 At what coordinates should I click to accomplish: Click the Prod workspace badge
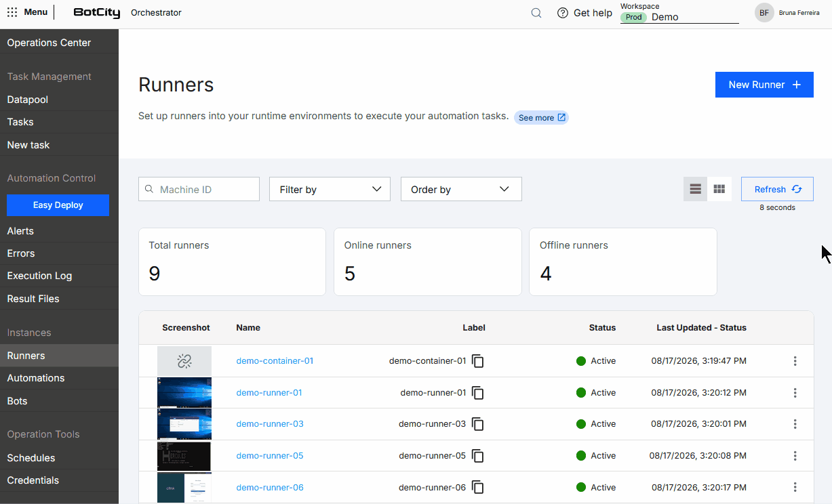(x=633, y=18)
